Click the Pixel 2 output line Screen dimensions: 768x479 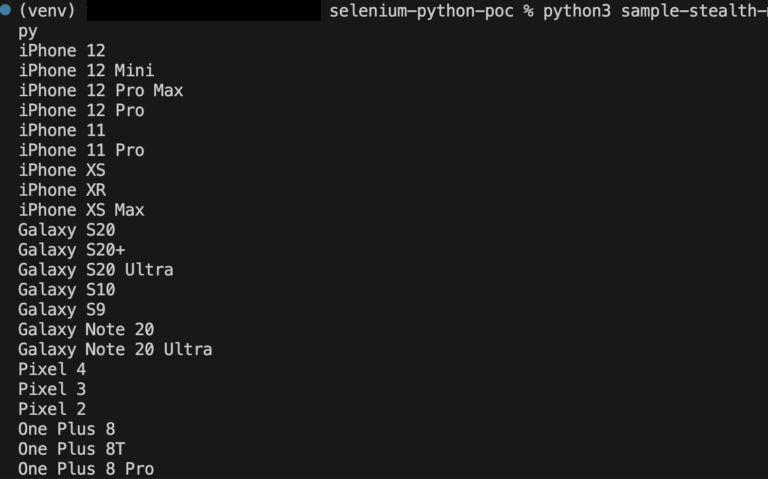coord(52,409)
